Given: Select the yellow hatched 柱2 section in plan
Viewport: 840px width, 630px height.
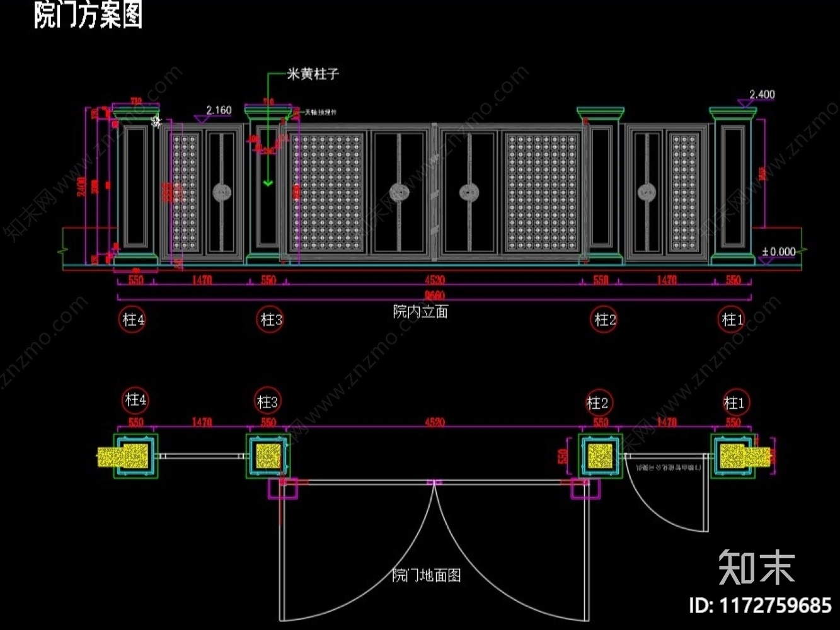Looking at the screenshot, I should point(601,456).
